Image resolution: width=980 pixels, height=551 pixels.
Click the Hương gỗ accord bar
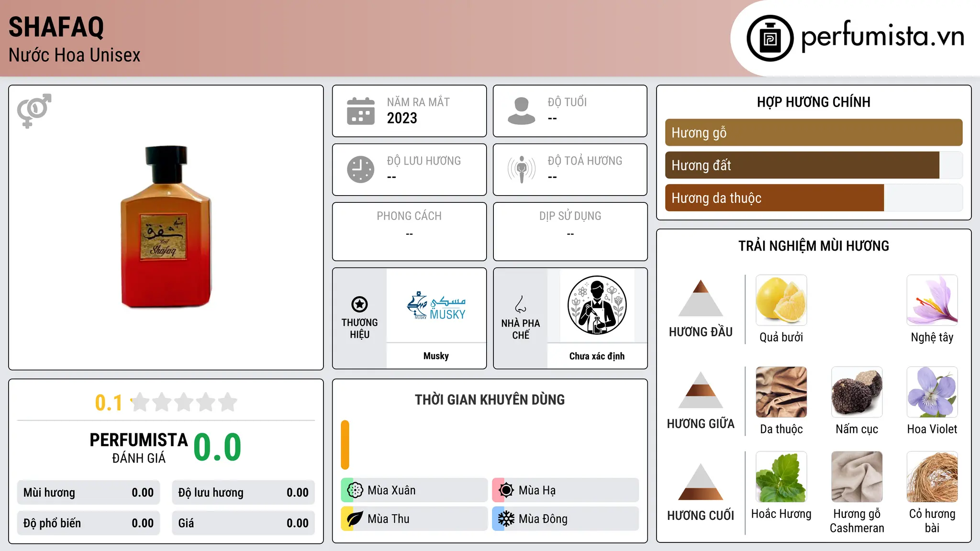pos(813,132)
